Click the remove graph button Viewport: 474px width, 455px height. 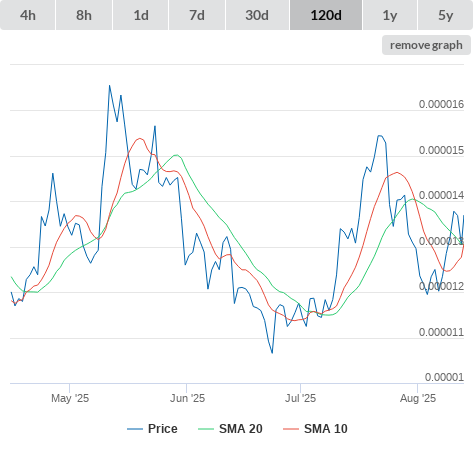coord(426,45)
